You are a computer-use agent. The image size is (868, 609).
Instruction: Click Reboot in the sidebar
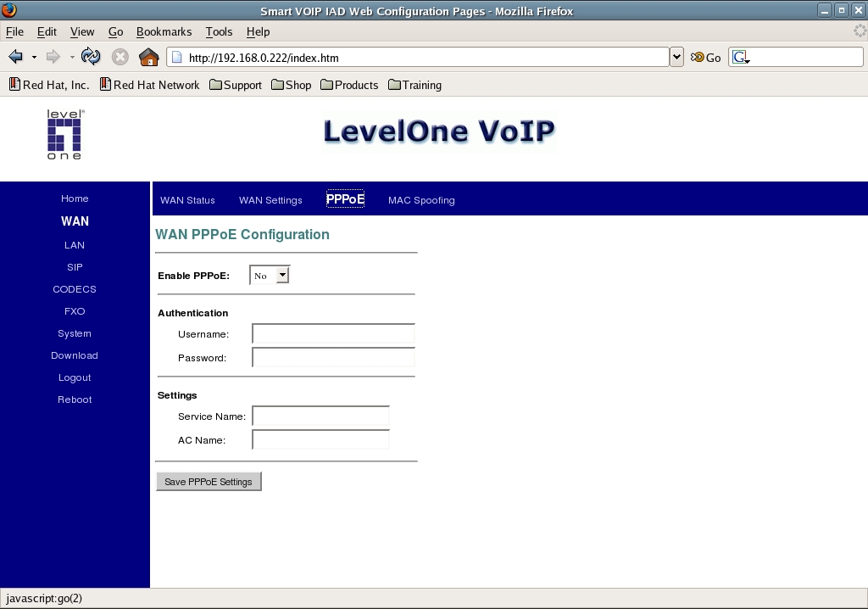coord(75,399)
